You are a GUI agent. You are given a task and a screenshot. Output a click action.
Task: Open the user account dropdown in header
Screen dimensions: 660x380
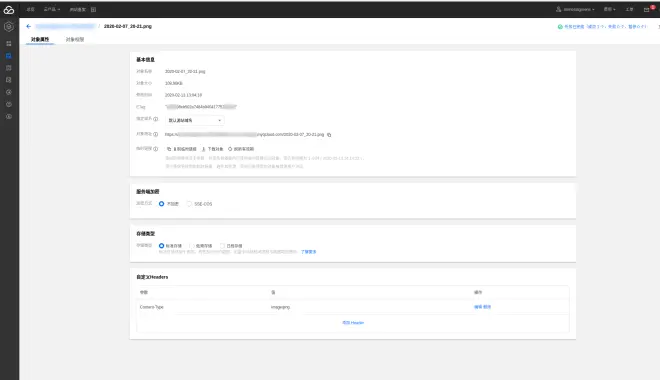tap(575, 9)
